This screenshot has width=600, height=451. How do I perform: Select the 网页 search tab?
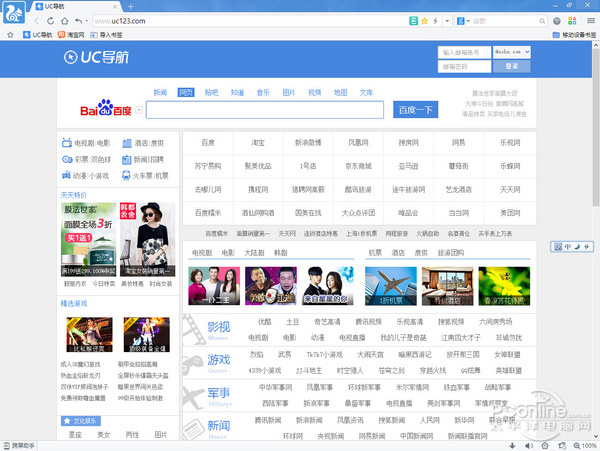pyautogui.click(x=186, y=92)
